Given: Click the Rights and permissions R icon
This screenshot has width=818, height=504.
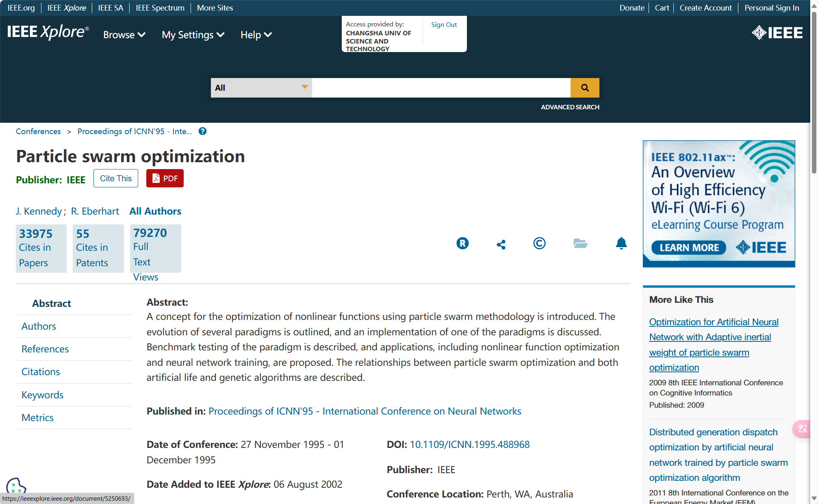Looking at the screenshot, I should 462,243.
